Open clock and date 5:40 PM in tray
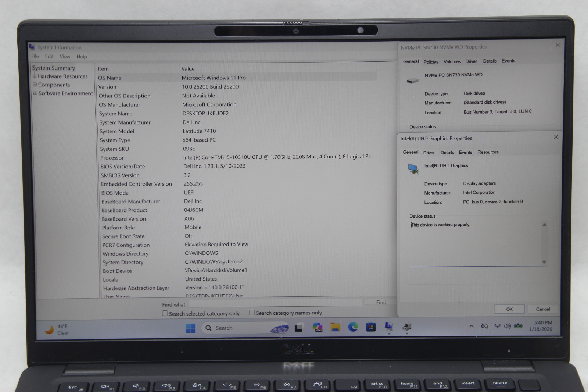 pos(542,326)
